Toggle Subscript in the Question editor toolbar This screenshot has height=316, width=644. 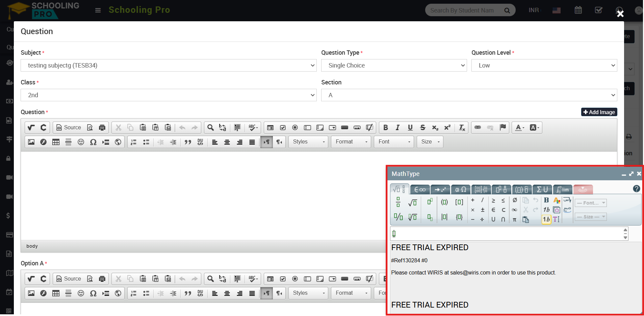(435, 128)
